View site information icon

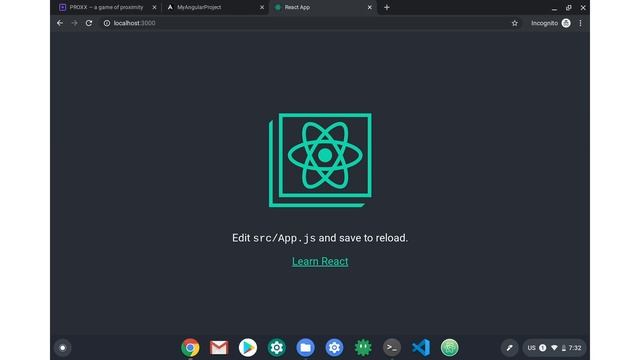click(107, 23)
